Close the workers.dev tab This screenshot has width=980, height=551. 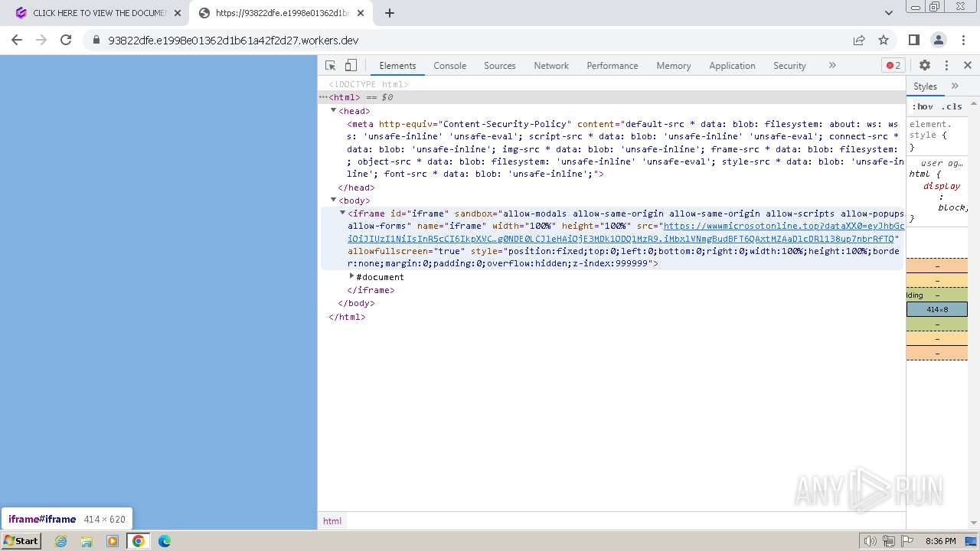tap(361, 13)
